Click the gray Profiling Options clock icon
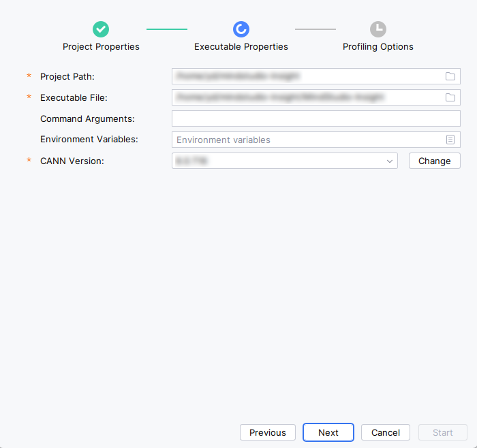This screenshot has height=448, width=477. [378, 29]
